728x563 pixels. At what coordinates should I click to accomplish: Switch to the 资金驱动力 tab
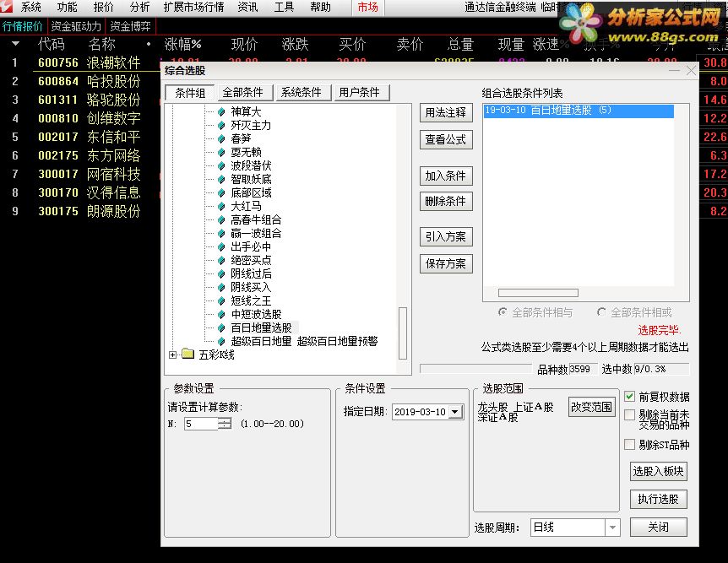coord(76,26)
